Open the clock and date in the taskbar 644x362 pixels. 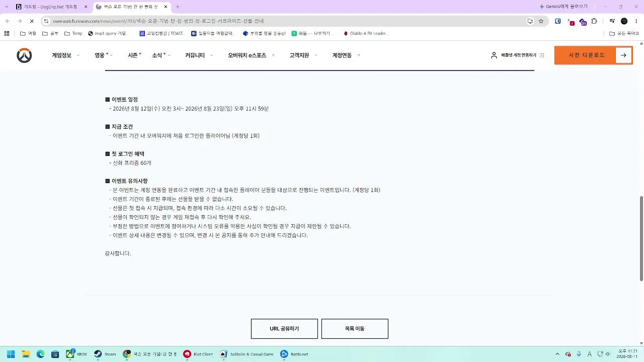628,354
